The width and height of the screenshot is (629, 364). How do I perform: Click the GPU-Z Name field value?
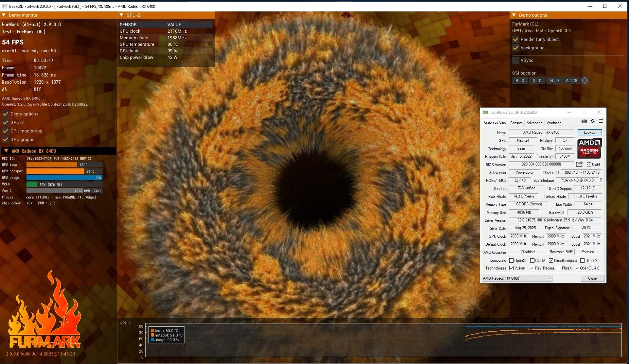(541, 132)
